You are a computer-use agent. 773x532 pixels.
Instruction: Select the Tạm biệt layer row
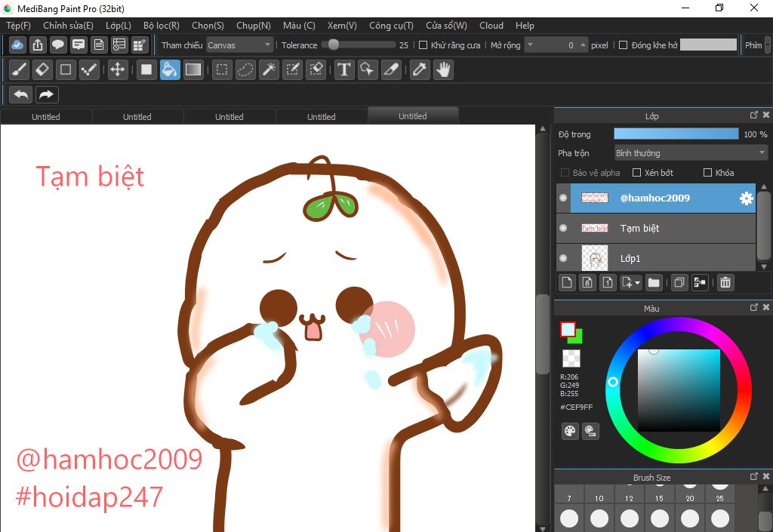point(656,228)
